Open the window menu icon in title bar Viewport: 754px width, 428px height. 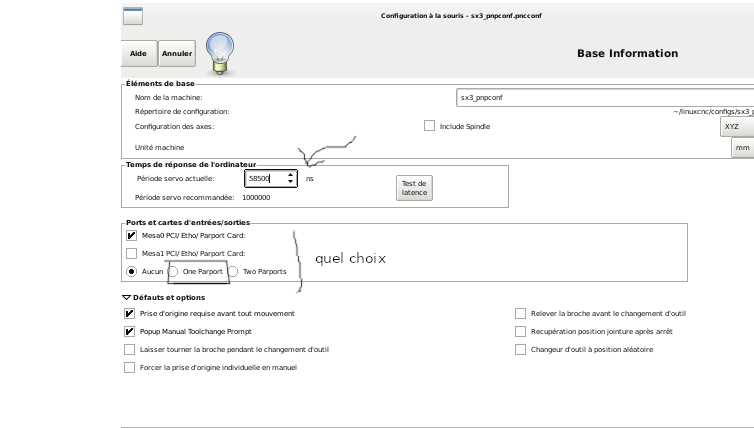pyautogui.click(x=133, y=16)
